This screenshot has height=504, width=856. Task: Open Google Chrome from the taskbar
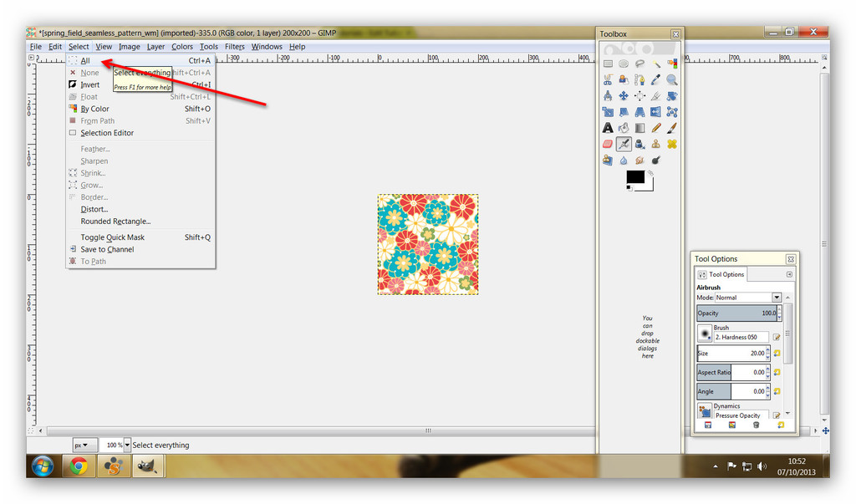click(x=79, y=466)
